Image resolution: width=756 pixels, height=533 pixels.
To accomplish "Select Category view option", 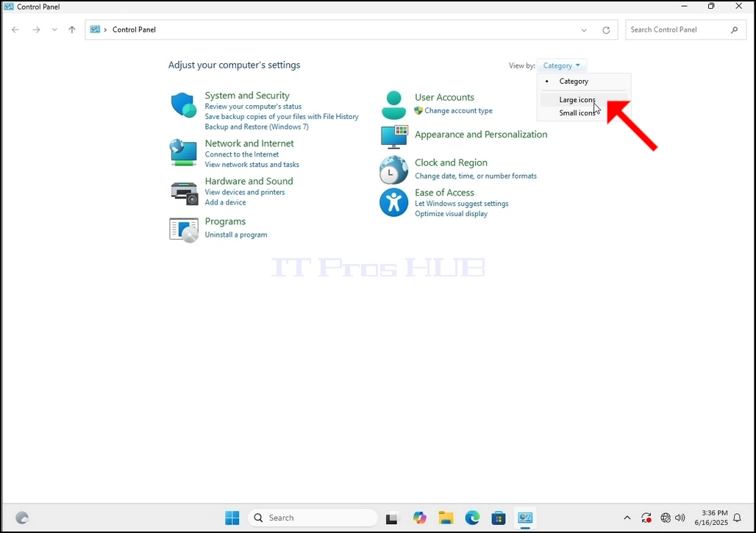I will tap(584, 81).
